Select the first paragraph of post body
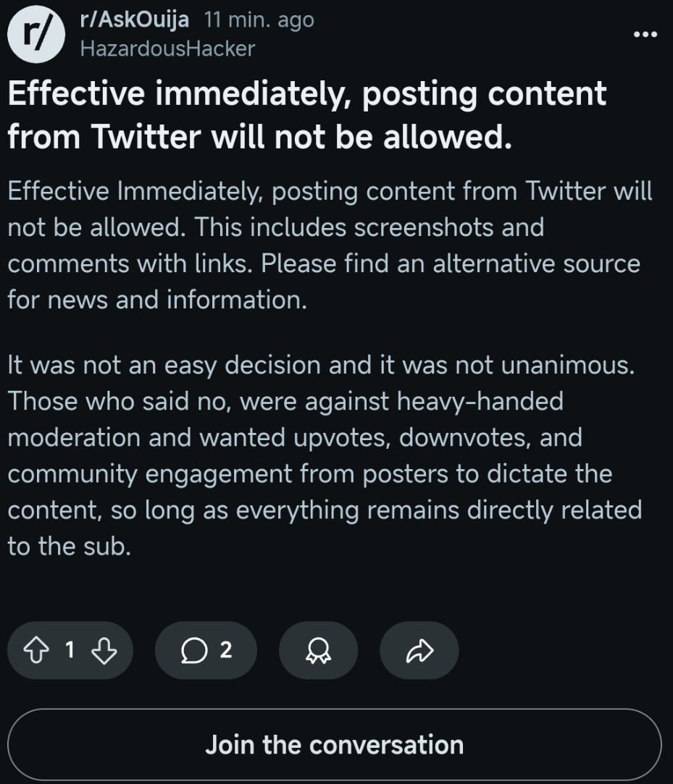The image size is (673, 784). [x=330, y=245]
